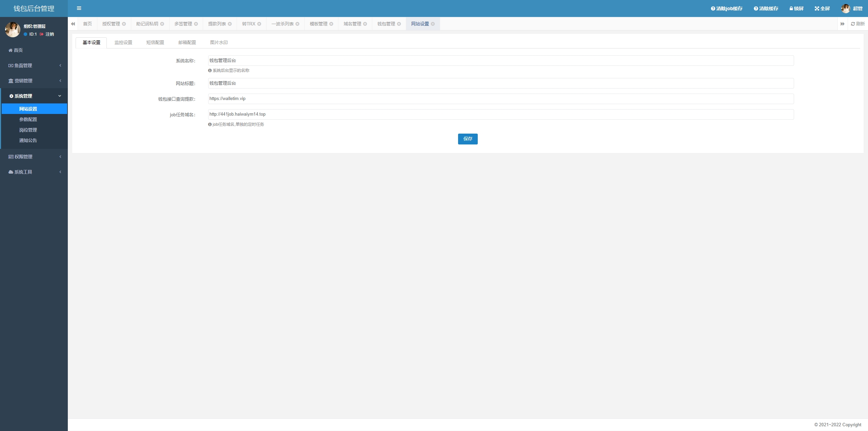The height and width of the screenshot is (431, 868).
Task: Close the 钱包管理 tab
Action: [399, 24]
